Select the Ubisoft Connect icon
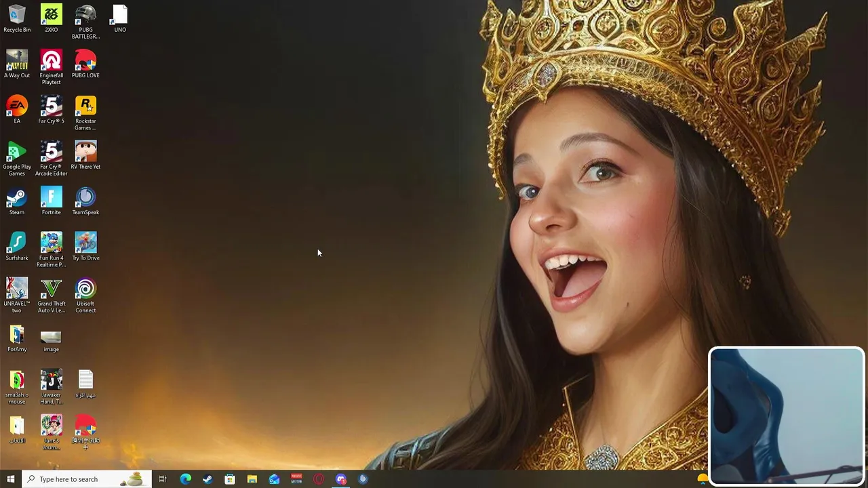This screenshot has height=488, width=868. pos(85,295)
